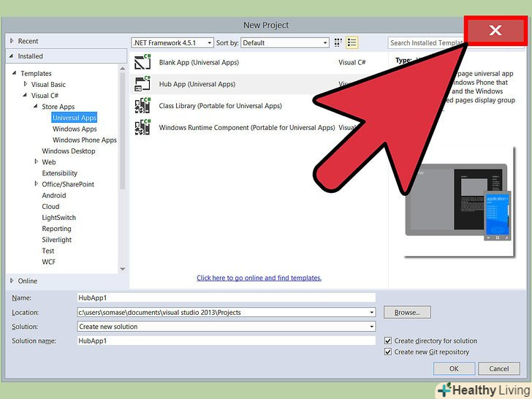Toggle Create new Git repository checkbox
The image size is (532, 399).
click(389, 352)
